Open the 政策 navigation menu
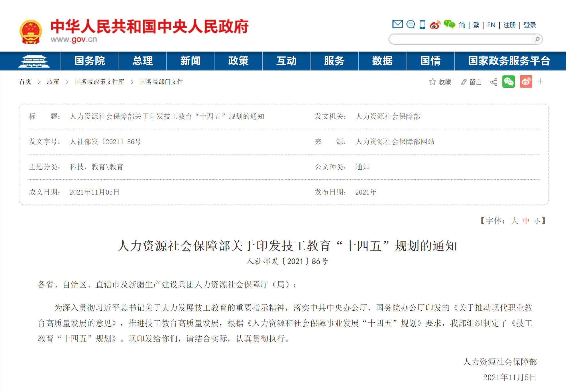 coord(238,61)
